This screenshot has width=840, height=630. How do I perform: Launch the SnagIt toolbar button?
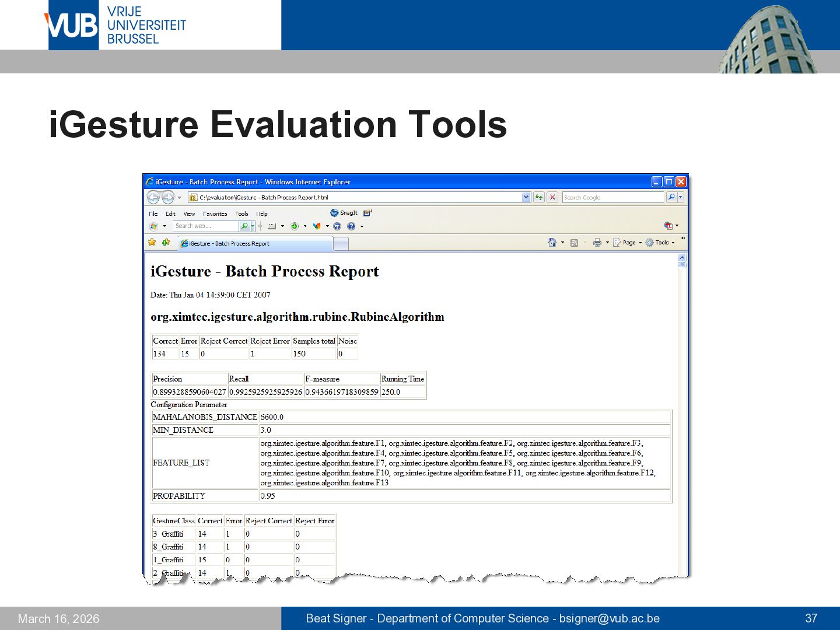point(344,213)
